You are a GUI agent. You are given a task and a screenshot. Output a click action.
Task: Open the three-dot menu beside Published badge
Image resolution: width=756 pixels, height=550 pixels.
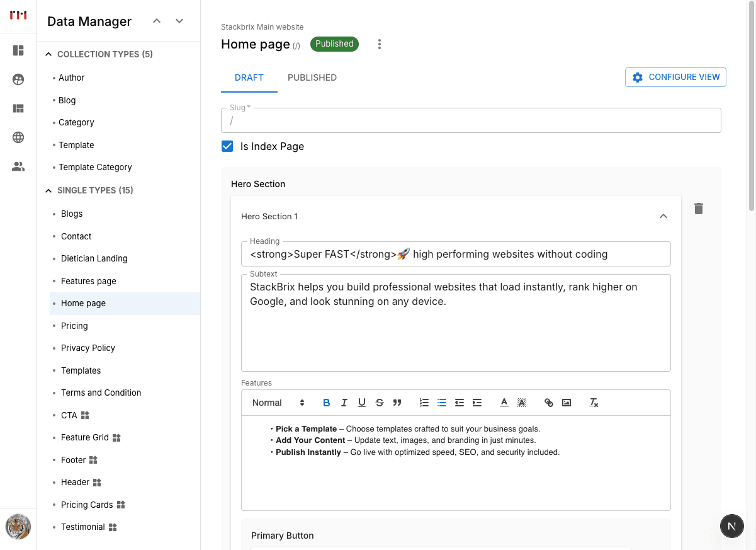(379, 44)
